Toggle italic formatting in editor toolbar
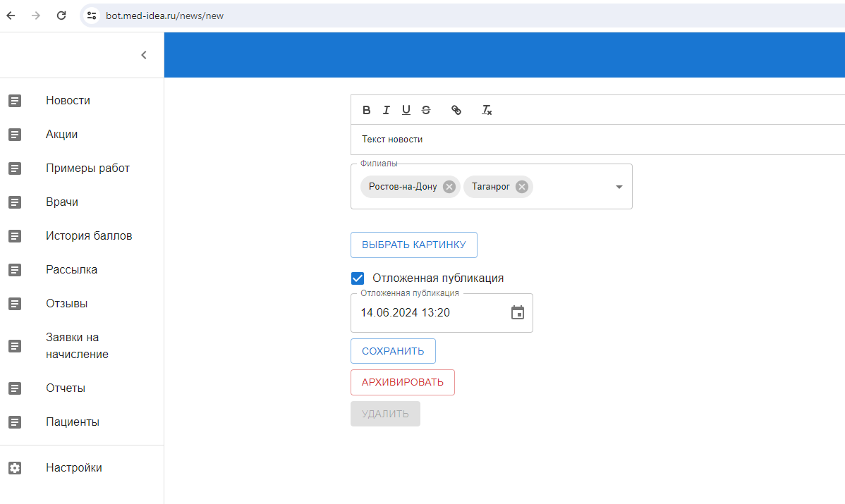Screen dimensions: 845x504 [387, 110]
